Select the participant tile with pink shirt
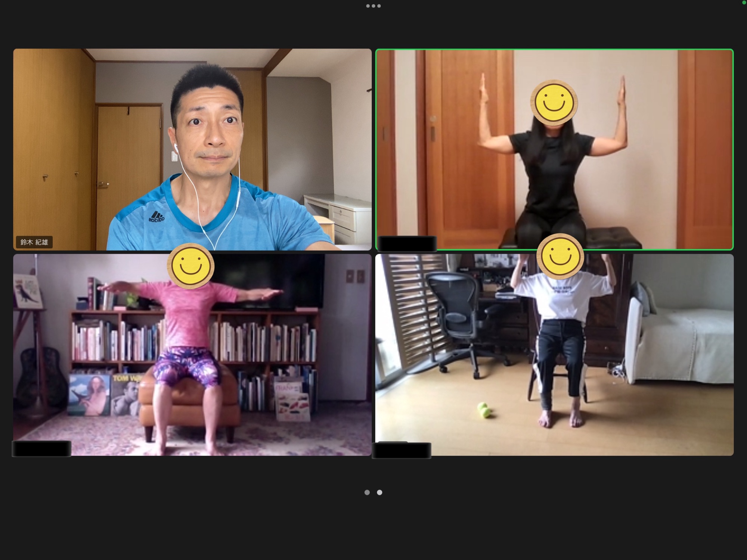This screenshot has height=560, width=747. 192,355
